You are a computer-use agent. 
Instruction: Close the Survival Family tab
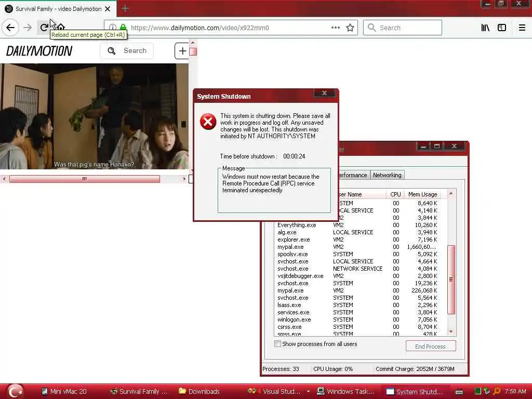(x=108, y=9)
